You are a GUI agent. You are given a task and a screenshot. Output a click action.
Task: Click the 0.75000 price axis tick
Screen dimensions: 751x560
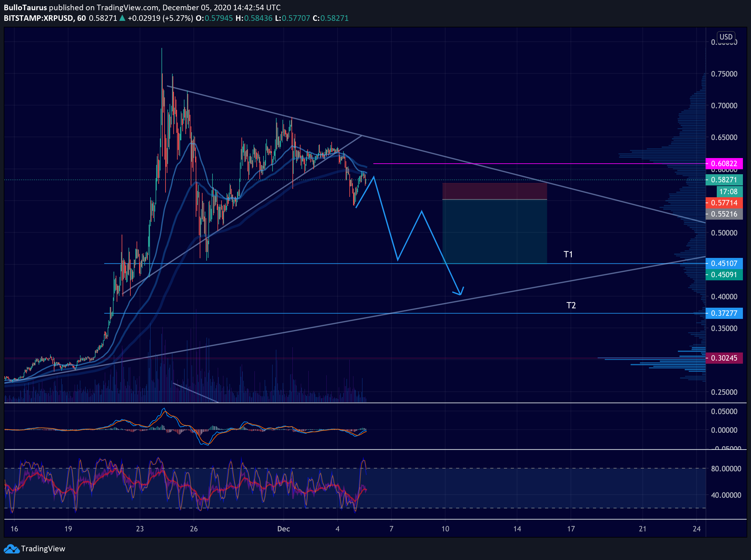(x=724, y=74)
